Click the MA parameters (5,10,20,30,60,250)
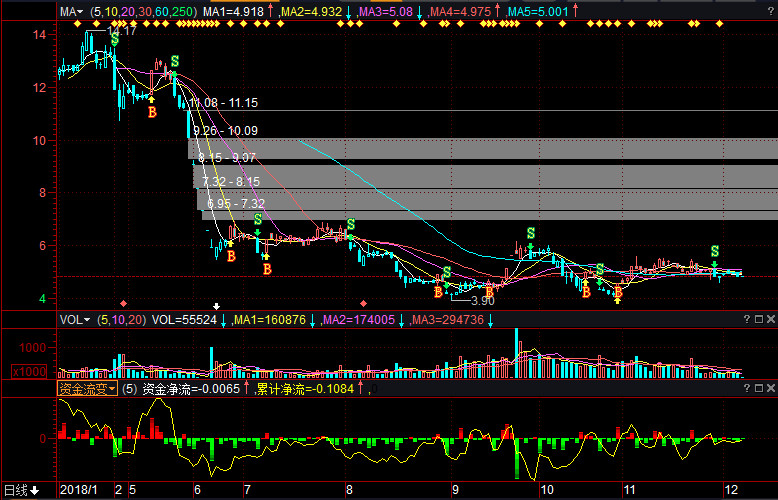The width and height of the screenshot is (778, 500). (x=143, y=11)
